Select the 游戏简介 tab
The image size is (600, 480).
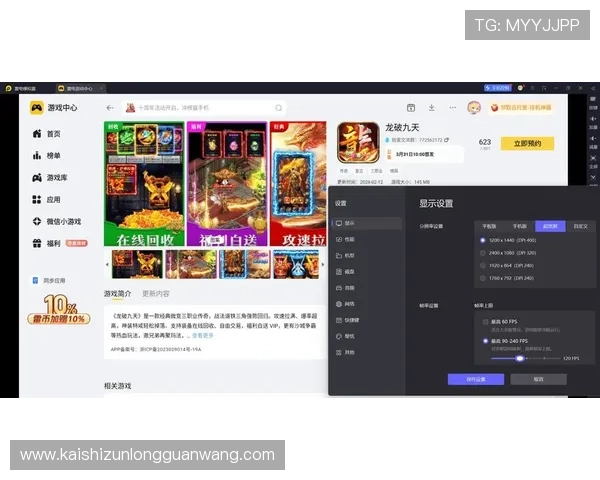click(x=117, y=294)
